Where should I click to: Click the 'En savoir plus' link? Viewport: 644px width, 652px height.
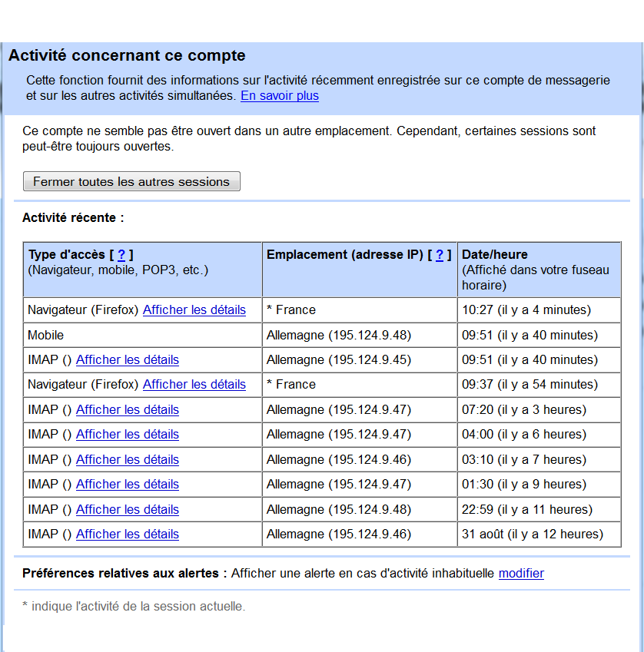coord(280,96)
